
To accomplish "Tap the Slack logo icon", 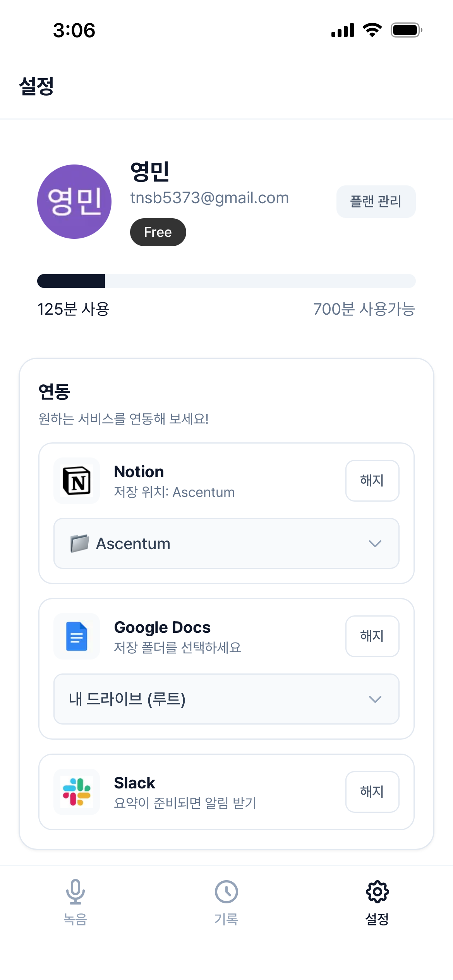I will [77, 792].
